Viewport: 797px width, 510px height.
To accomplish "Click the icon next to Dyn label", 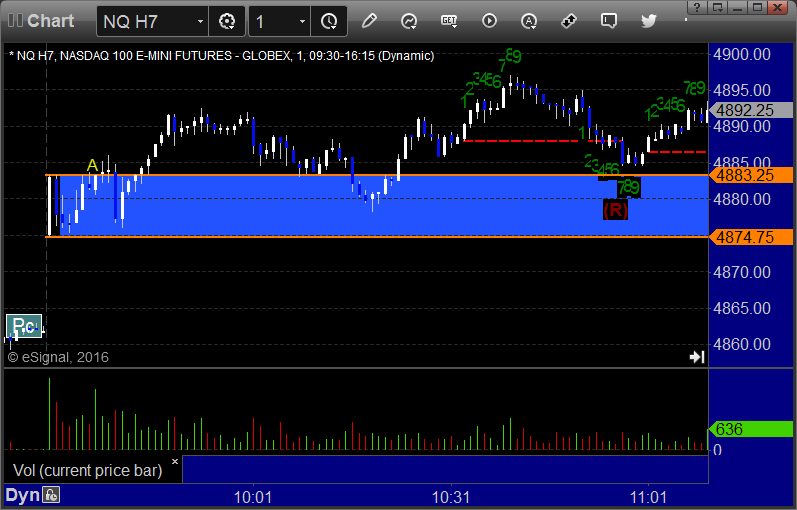I will click(51, 495).
